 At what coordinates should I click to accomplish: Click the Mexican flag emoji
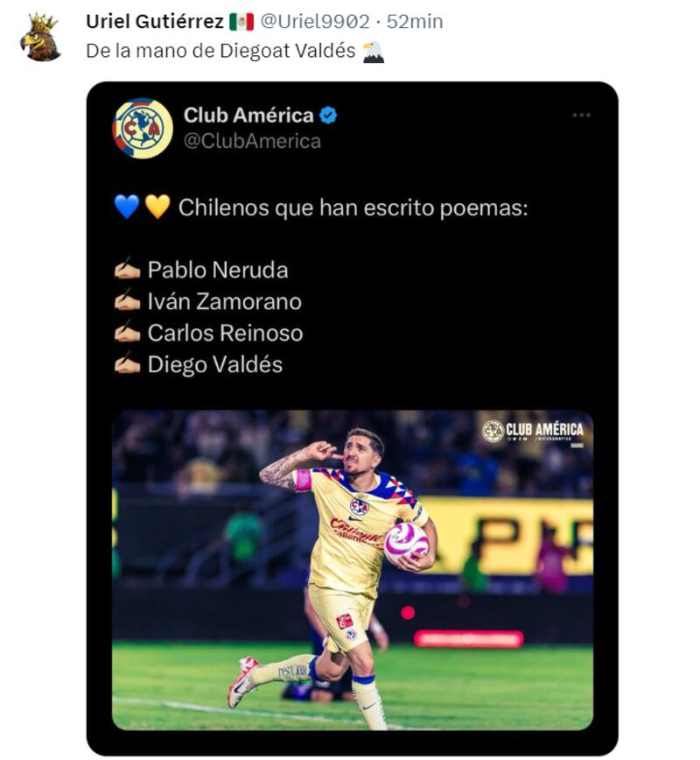(241, 22)
